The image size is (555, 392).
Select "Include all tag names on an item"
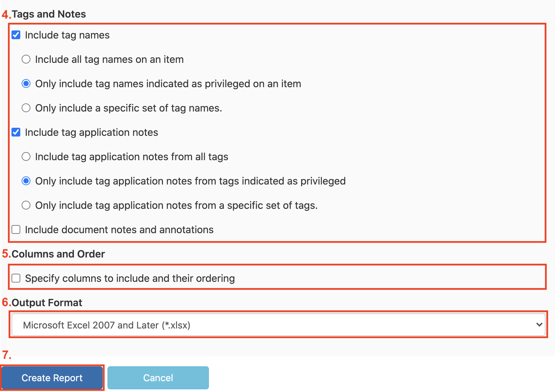coord(26,59)
